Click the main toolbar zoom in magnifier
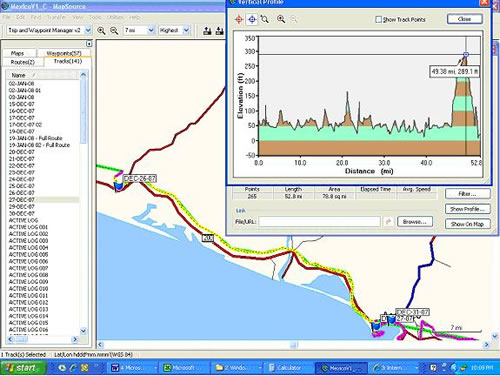The image size is (500, 376). pyautogui.click(x=101, y=31)
